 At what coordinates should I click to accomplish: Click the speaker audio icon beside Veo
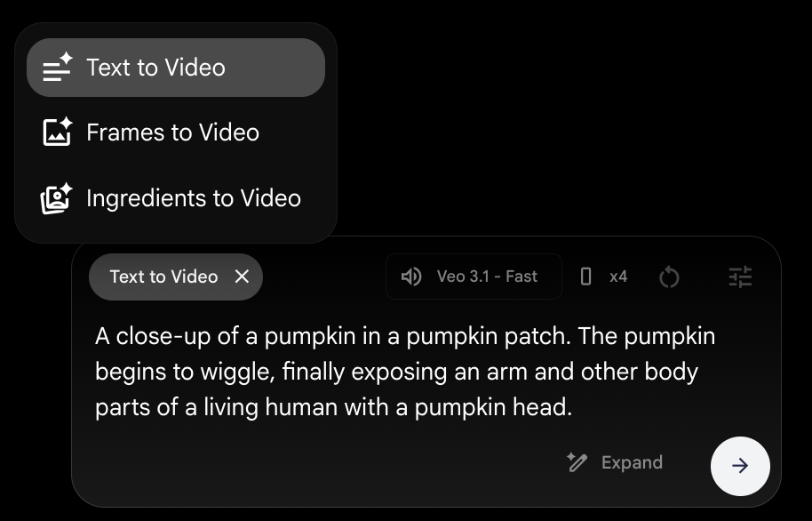coord(410,277)
